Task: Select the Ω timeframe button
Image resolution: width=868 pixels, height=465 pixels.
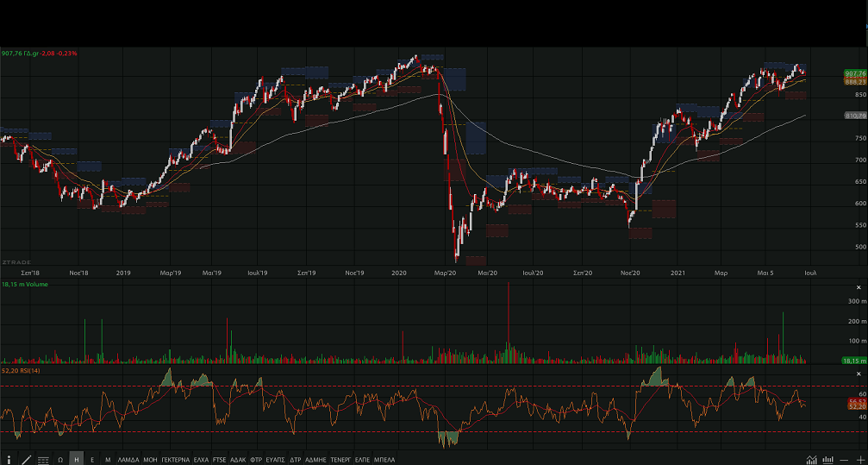Action: pyautogui.click(x=60, y=460)
